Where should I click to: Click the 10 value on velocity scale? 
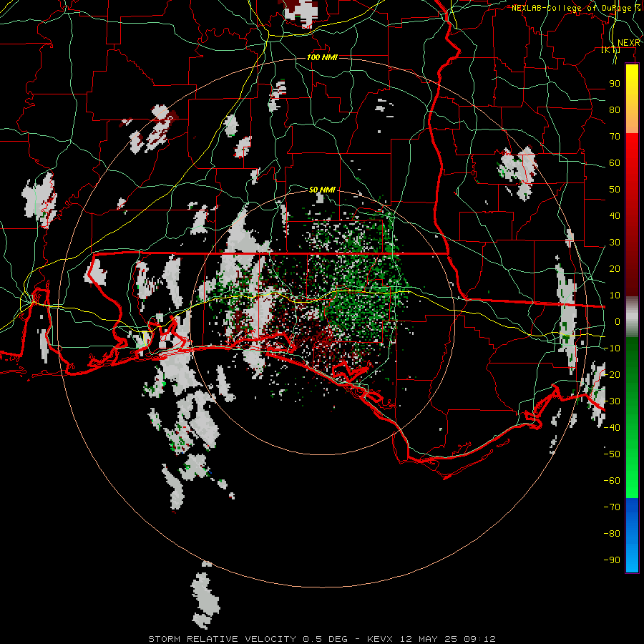click(x=615, y=296)
